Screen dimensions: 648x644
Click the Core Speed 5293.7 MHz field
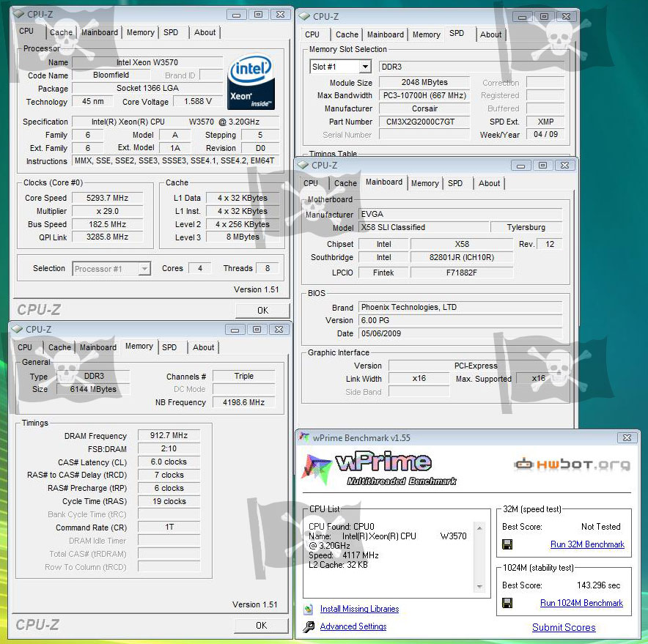coord(108,198)
